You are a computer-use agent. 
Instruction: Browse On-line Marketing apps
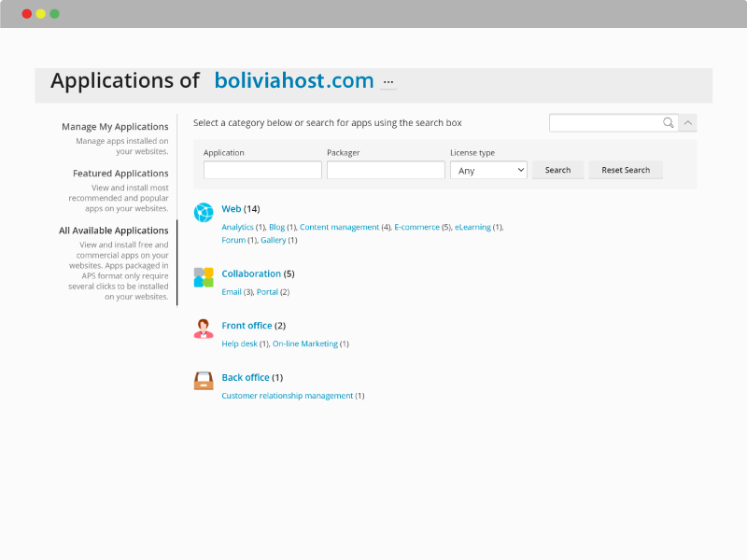pyautogui.click(x=305, y=343)
